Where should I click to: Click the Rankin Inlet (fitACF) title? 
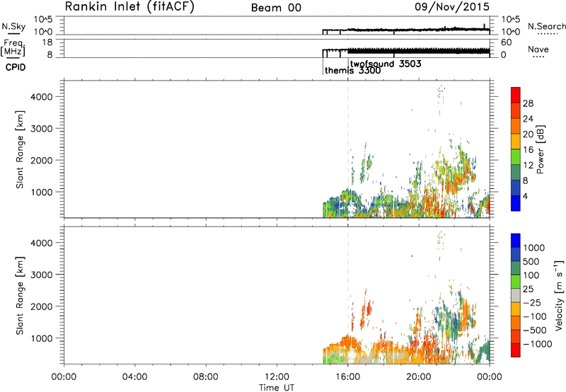(129, 6)
